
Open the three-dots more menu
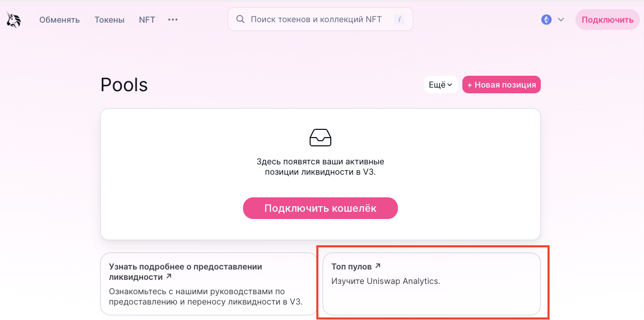click(173, 20)
